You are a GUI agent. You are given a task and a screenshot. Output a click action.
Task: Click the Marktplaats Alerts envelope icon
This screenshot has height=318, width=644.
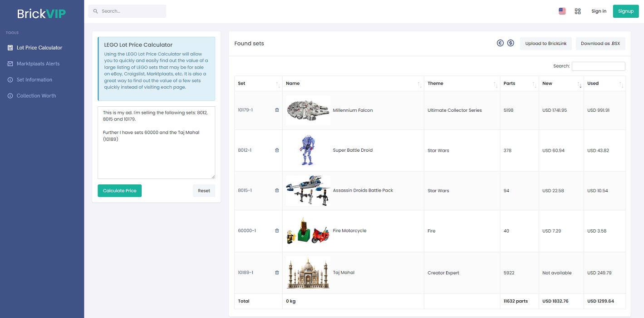[10, 64]
